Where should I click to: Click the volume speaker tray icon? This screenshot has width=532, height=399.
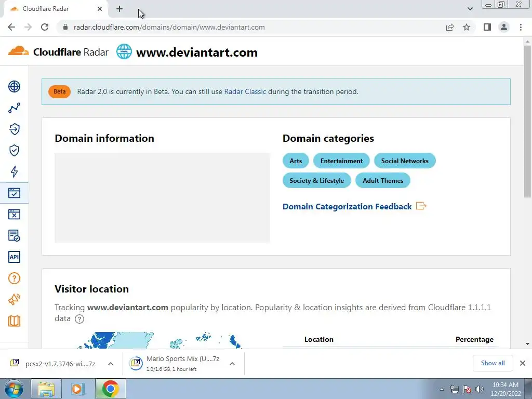[480, 389]
